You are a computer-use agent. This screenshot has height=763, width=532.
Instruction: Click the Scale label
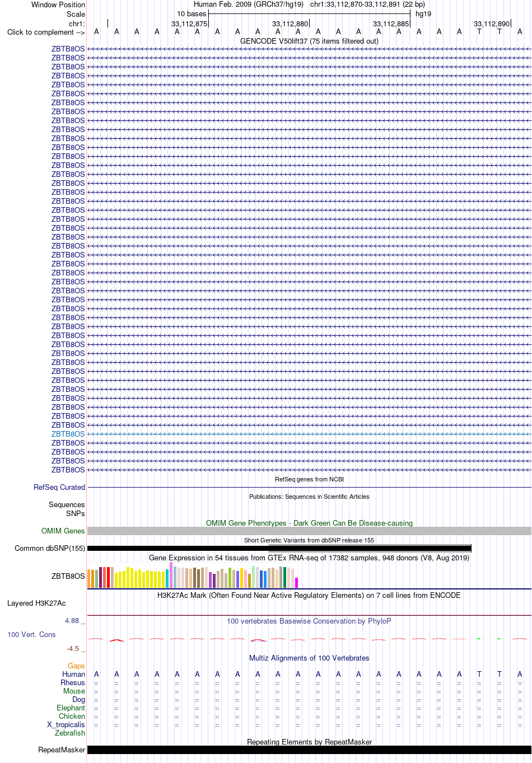(76, 14)
